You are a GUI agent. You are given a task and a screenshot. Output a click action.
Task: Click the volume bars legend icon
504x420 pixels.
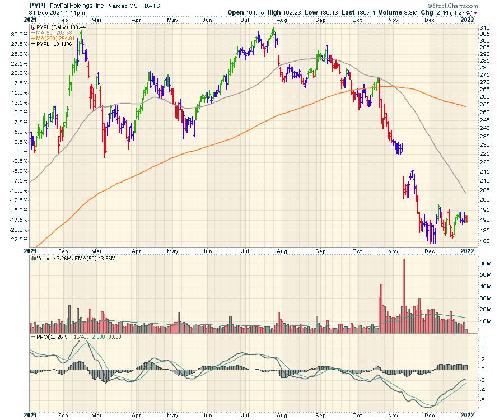tap(32, 258)
